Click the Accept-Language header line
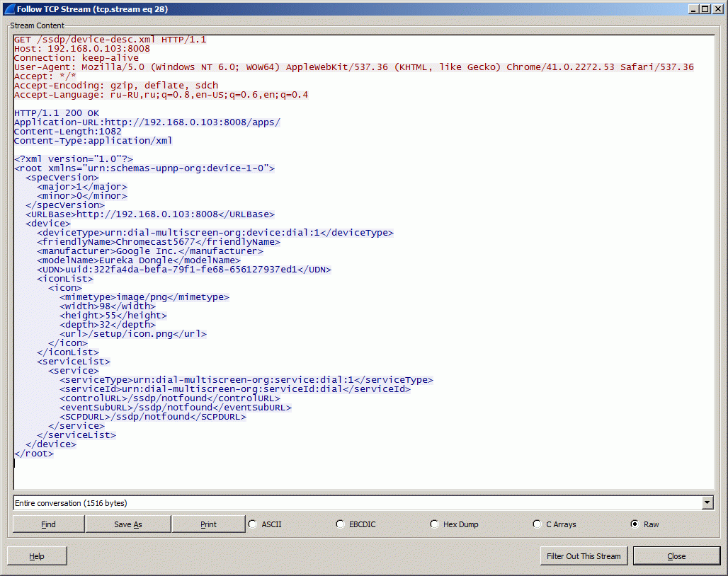The width and height of the screenshot is (728, 576). pyautogui.click(x=161, y=95)
